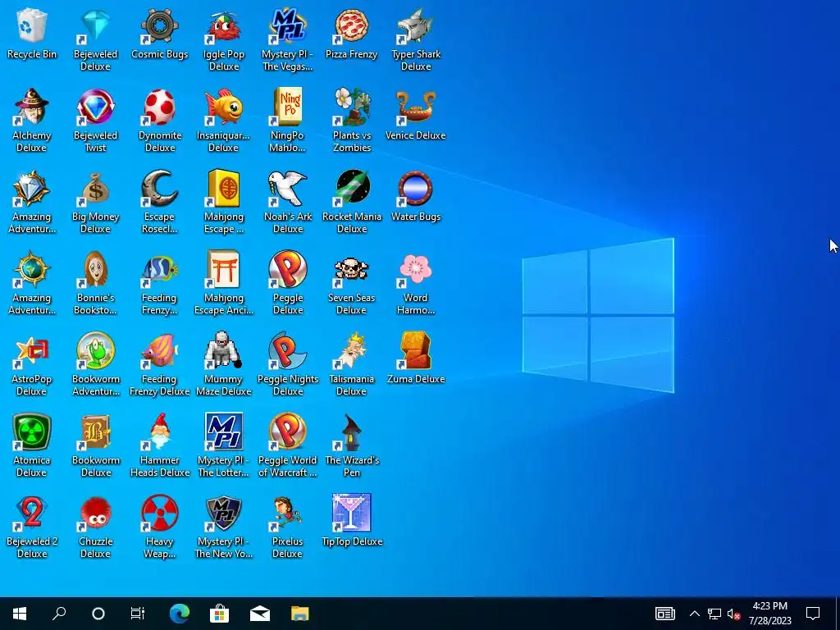The height and width of the screenshot is (630, 840).
Task: Select the Iggle Pop Deluxe icon
Action: [224, 25]
